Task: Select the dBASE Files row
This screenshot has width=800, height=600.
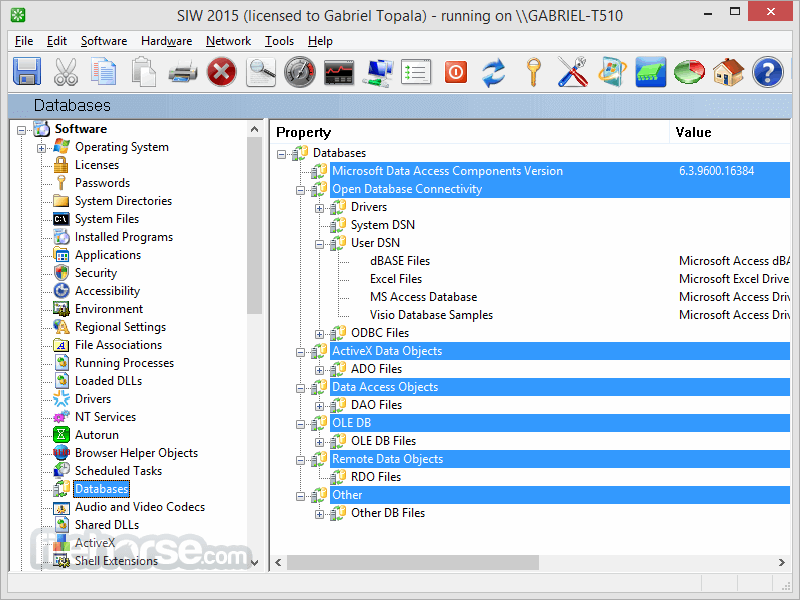Action: pos(400,261)
